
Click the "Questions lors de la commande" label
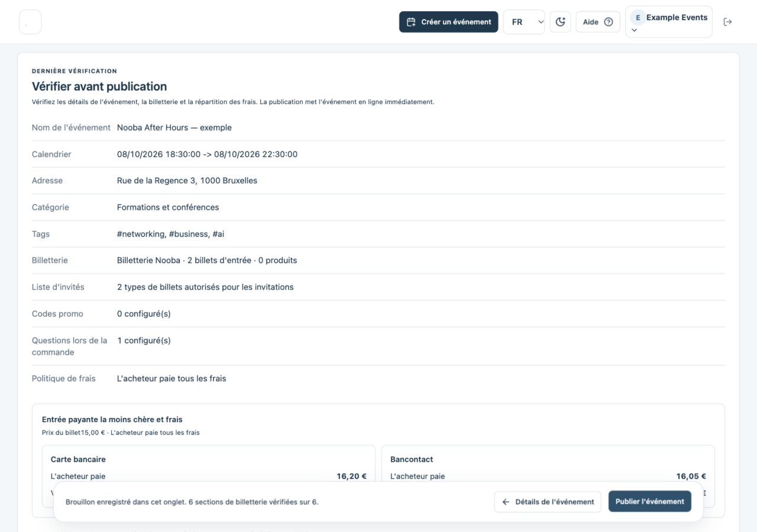(70, 346)
